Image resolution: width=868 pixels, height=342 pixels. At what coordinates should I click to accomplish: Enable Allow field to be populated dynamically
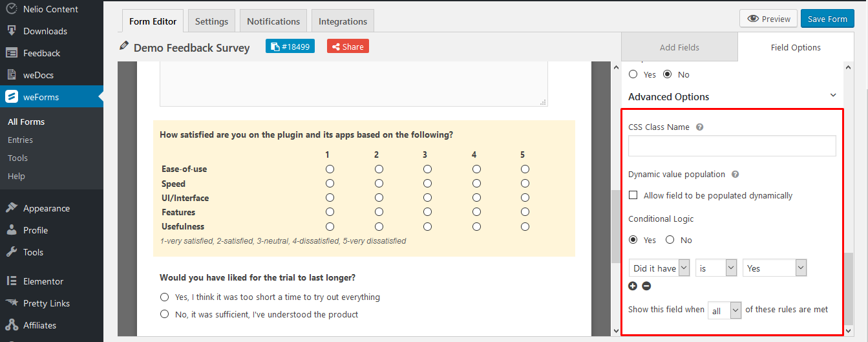[633, 195]
